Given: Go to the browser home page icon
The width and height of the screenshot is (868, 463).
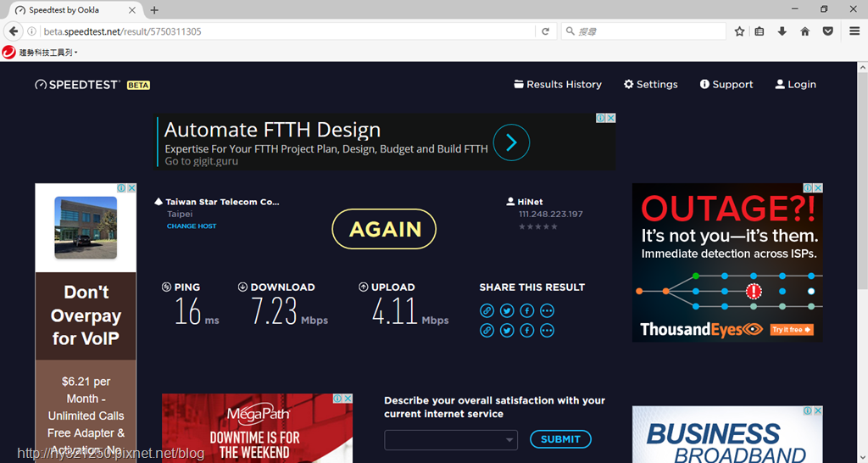Looking at the screenshot, I should pyautogui.click(x=805, y=31).
